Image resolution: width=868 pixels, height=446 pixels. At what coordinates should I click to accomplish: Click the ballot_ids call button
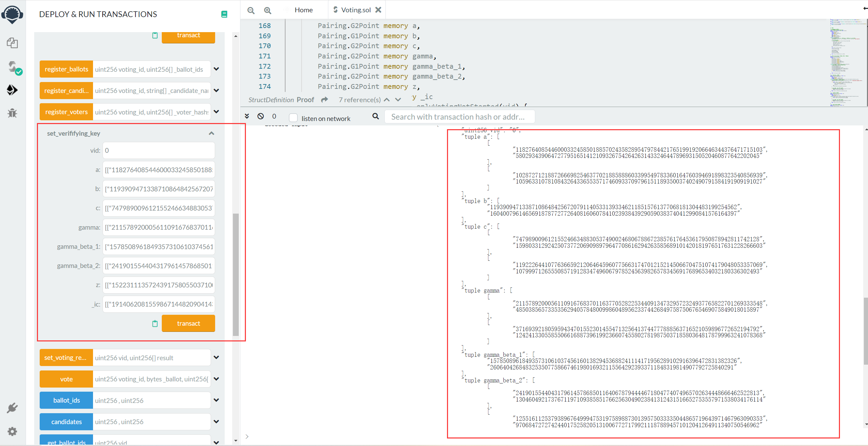pyautogui.click(x=66, y=400)
